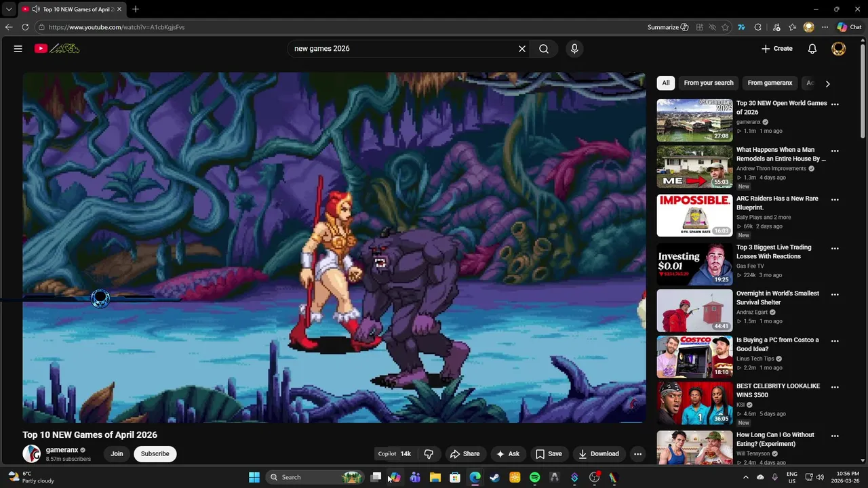Screen dimensions: 868x488
Task: Open the Spotify icon in the taskbar
Action: tap(534, 477)
